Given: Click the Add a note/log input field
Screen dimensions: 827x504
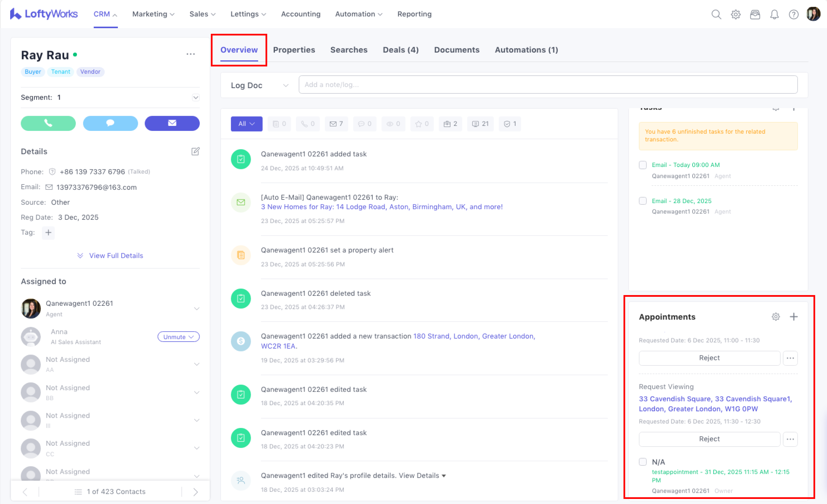Looking at the screenshot, I should click(548, 84).
